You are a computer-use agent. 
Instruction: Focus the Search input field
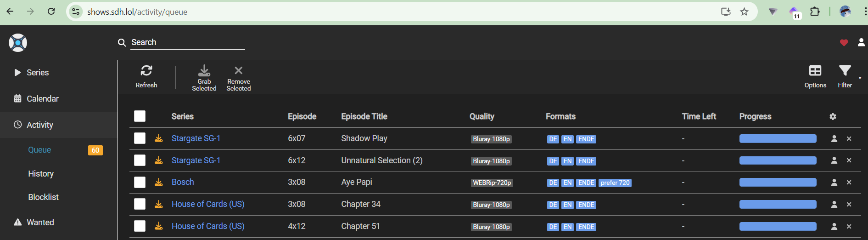[188, 42]
